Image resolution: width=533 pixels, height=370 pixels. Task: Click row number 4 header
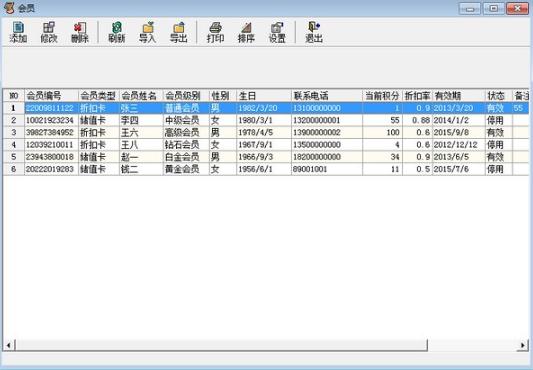[14, 145]
